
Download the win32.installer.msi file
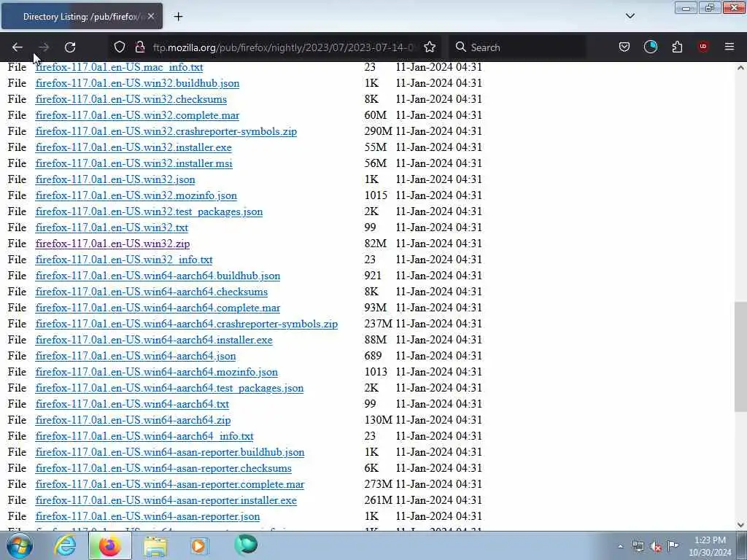tap(134, 163)
